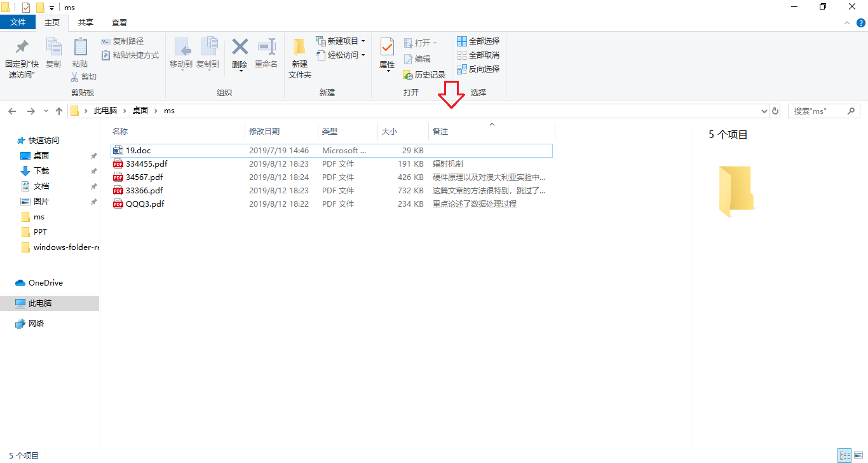Cut the selection with 剪切 icon
Image resolution: width=868 pixels, height=463 pixels.
click(x=83, y=76)
